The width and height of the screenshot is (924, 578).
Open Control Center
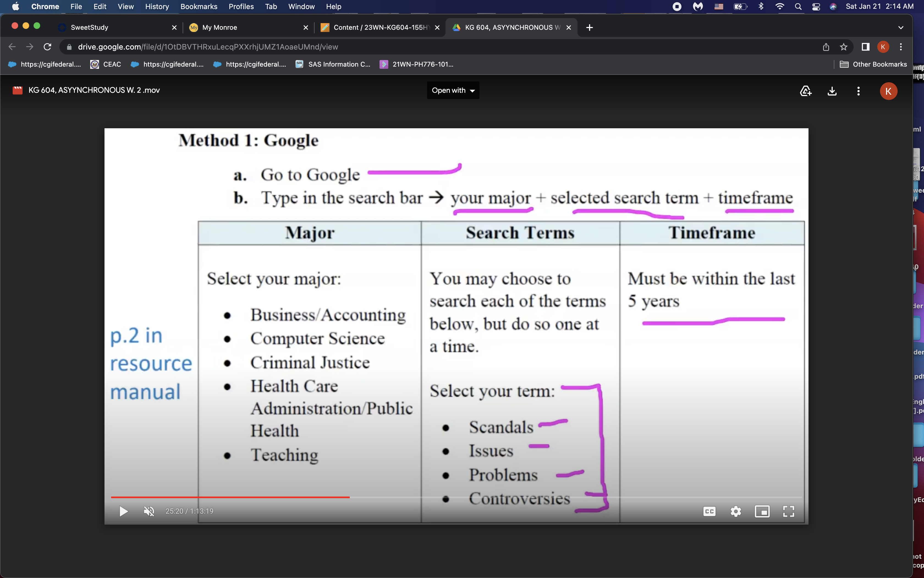(x=816, y=7)
